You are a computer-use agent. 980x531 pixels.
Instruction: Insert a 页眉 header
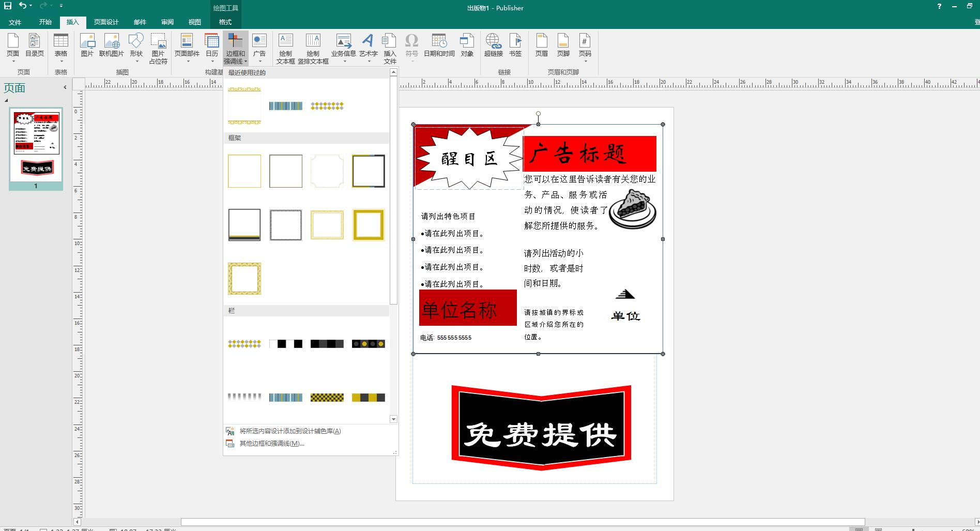click(541, 47)
